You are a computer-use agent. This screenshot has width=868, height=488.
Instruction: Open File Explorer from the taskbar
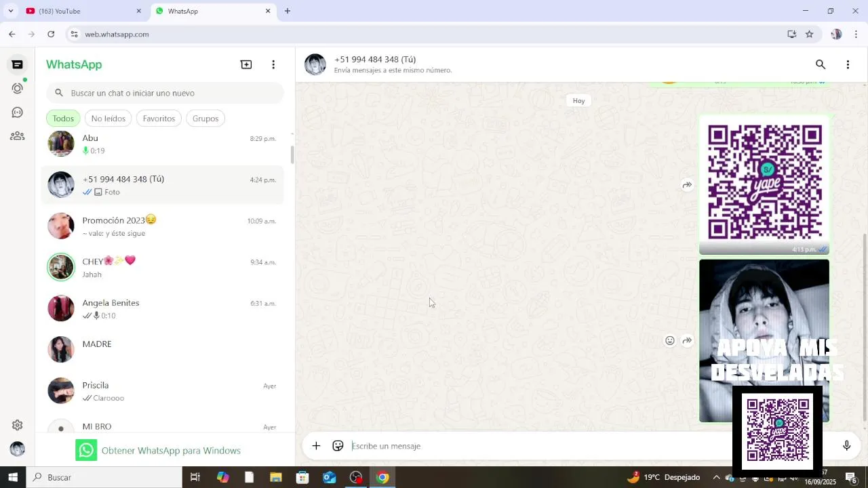(x=276, y=477)
